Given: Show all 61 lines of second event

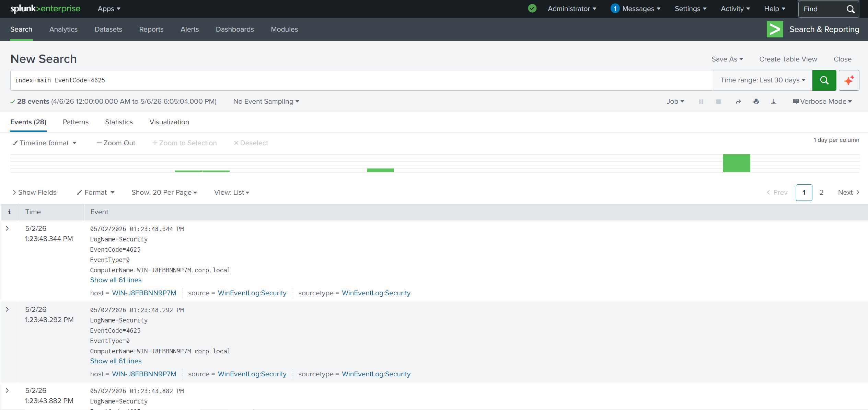Looking at the screenshot, I should pos(116,361).
